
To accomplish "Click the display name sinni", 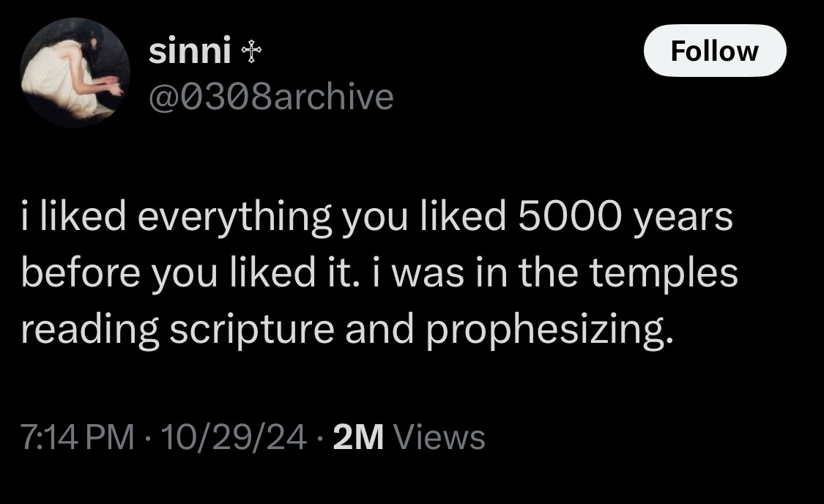I will [x=190, y=51].
